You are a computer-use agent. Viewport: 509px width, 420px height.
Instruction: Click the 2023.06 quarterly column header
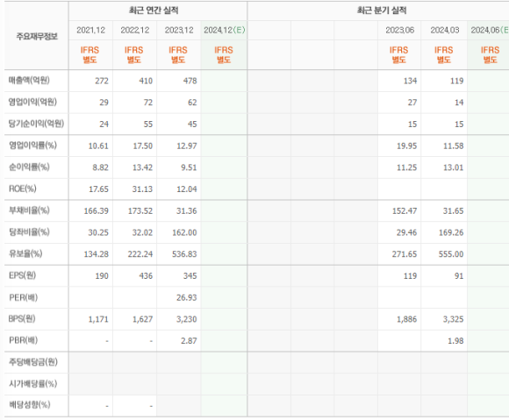(x=399, y=30)
